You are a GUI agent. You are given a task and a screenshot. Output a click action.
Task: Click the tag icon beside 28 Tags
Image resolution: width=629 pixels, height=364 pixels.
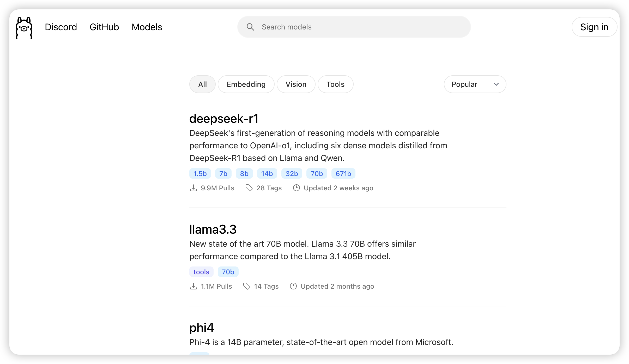(x=249, y=188)
